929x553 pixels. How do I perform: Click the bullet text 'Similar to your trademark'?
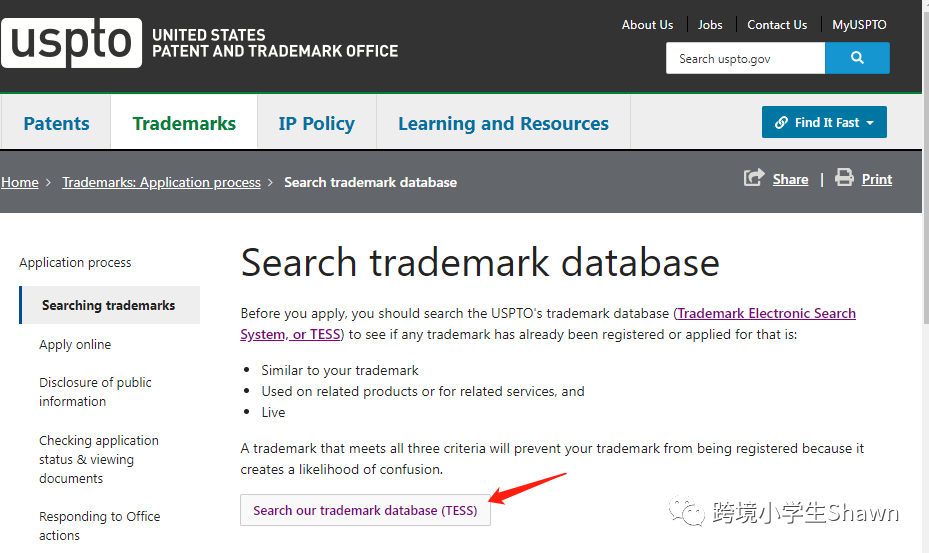340,370
